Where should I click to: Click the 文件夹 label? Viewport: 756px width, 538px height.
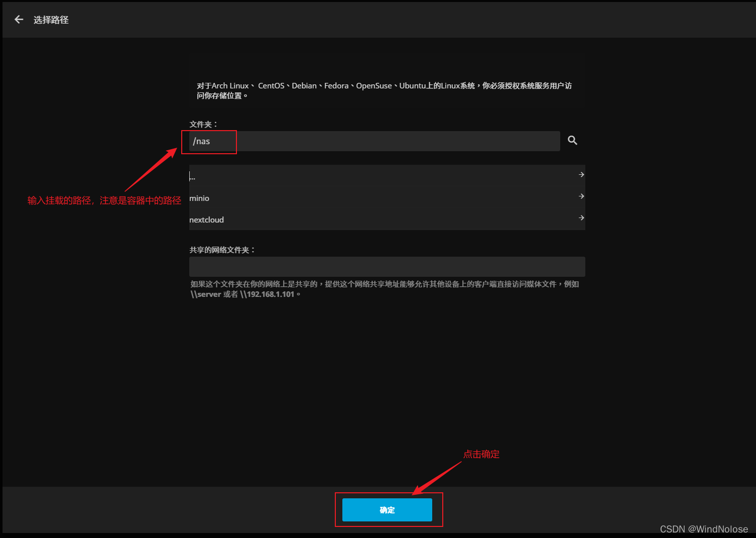(x=203, y=124)
